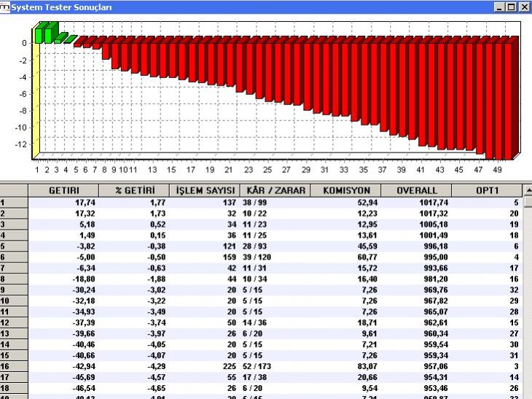Viewport: 532px width, 399px height.
Task: Minimize the System Tester Sonuçları window
Action: click(x=500, y=7)
